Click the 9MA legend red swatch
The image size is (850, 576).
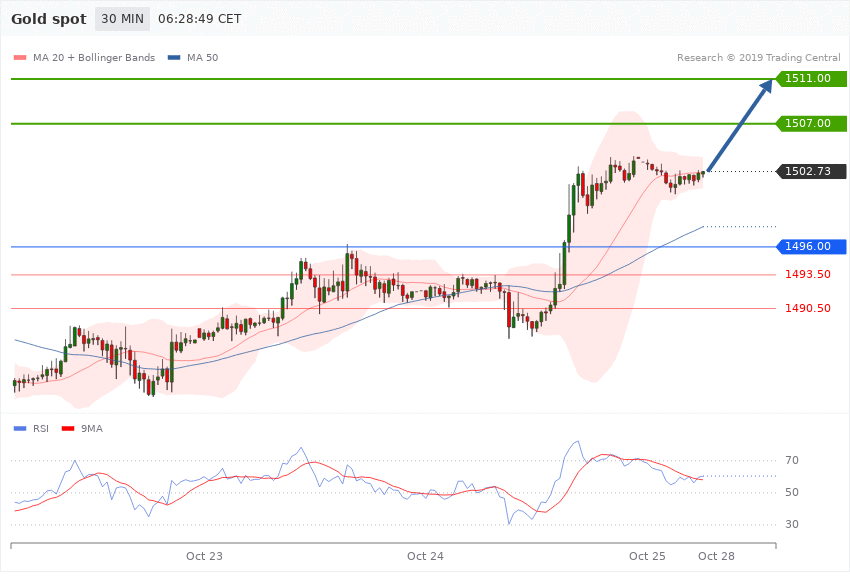point(68,429)
